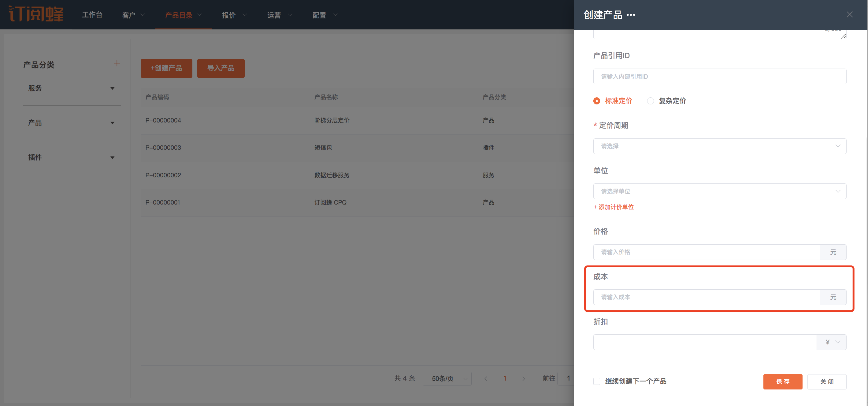This screenshot has width=868, height=406.
Task: Click the 订阅蜂 logo icon
Action: pyautogui.click(x=36, y=14)
